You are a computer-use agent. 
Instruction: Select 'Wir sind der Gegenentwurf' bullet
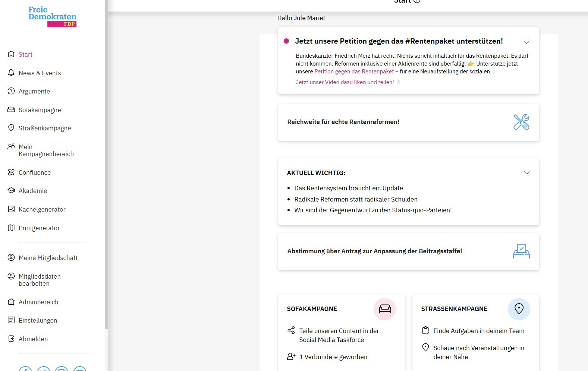373,210
